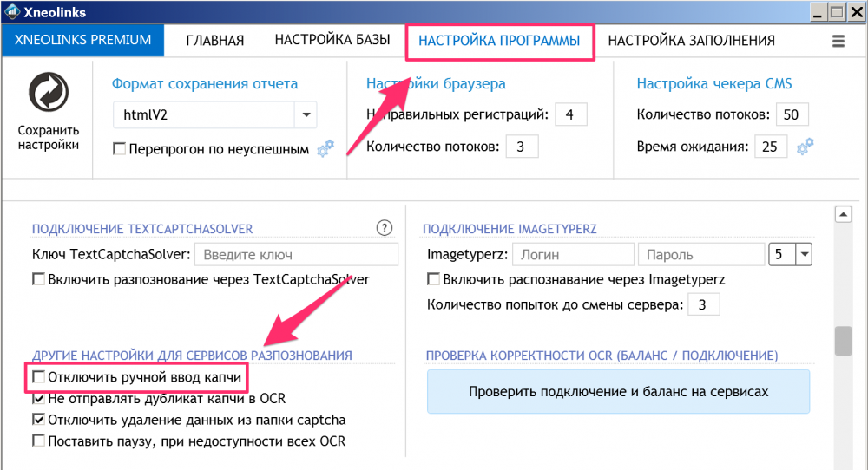
Task: Click the Неправильных регистраций value field
Action: click(x=571, y=114)
